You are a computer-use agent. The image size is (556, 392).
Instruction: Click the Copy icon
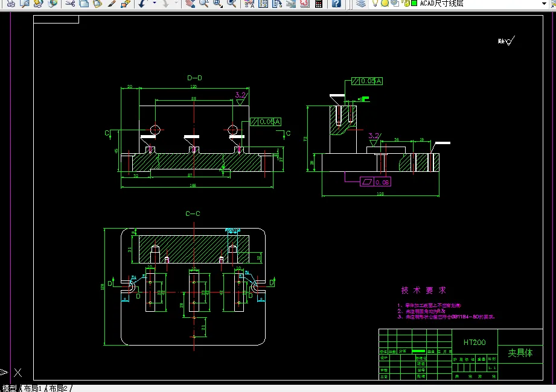[84, 4]
